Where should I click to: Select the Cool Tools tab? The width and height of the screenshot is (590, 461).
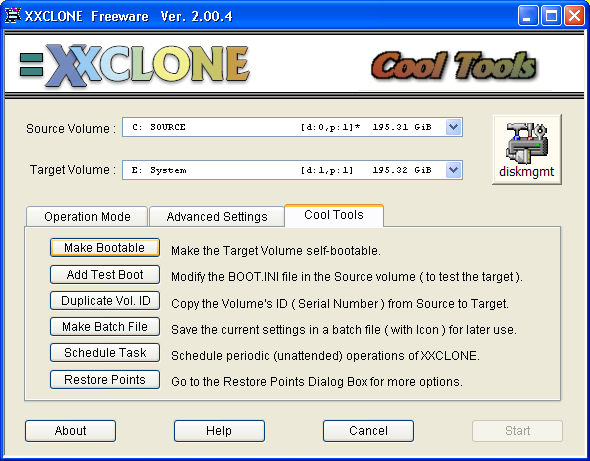click(x=334, y=215)
